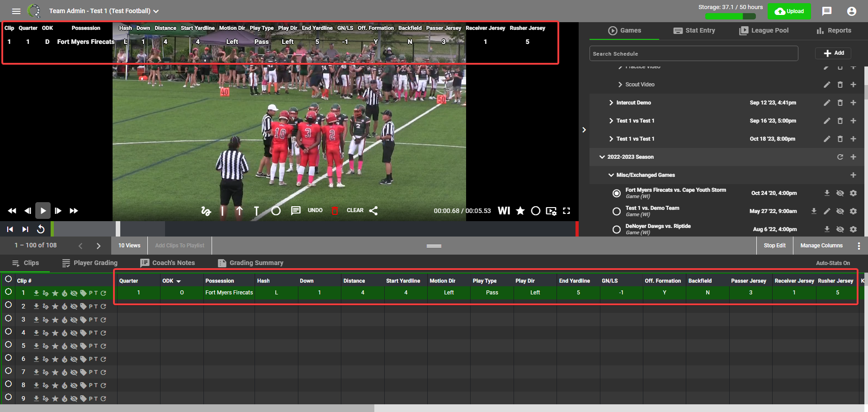Viewport: 868px width, 412px height.
Task: Go to next page of clips
Action: (x=99, y=246)
